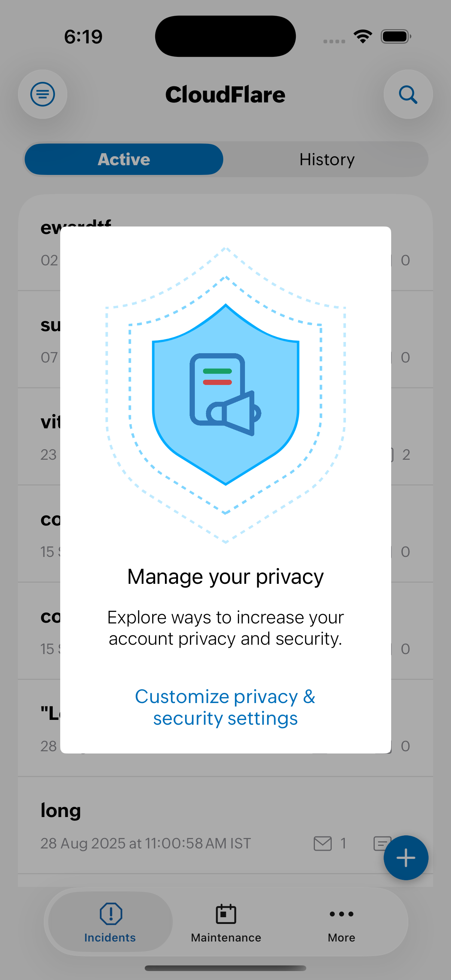This screenshot has height=980, width=451.
Task: Tap the Wi-Fi status icon
Action: click(363, 37)
